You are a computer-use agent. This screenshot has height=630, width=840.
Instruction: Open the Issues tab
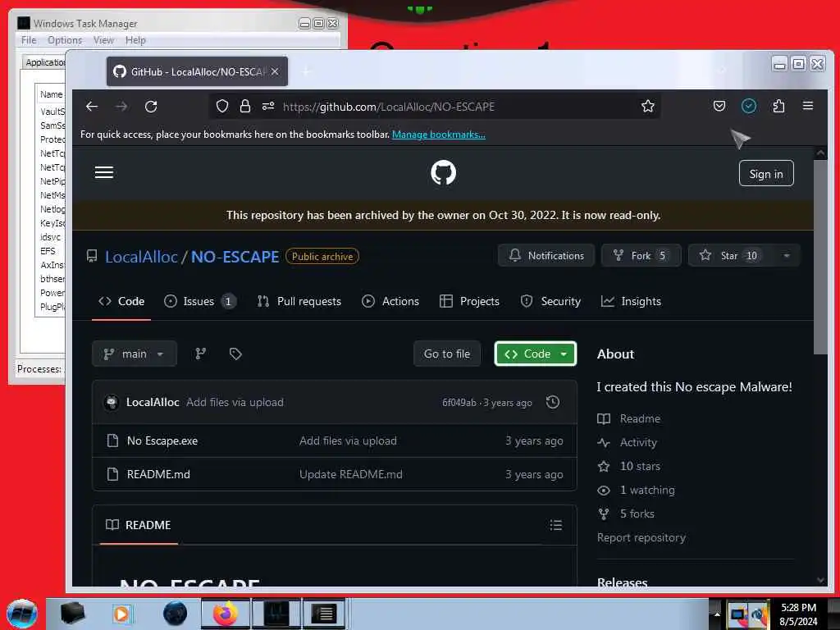[199, 301]
